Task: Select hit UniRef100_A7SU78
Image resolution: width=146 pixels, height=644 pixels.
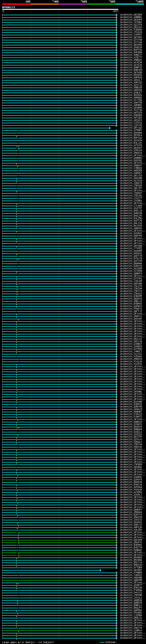Action: click(131, 145)
